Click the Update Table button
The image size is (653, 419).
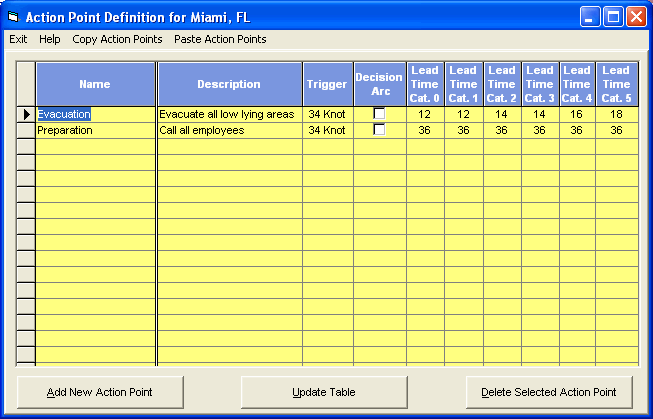(324, 392)
